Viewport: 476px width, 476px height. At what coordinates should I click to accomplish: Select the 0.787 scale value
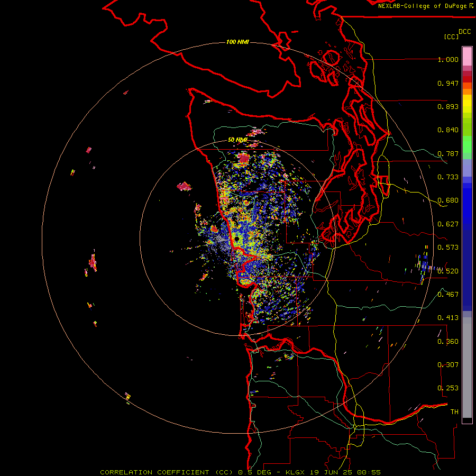448,153
